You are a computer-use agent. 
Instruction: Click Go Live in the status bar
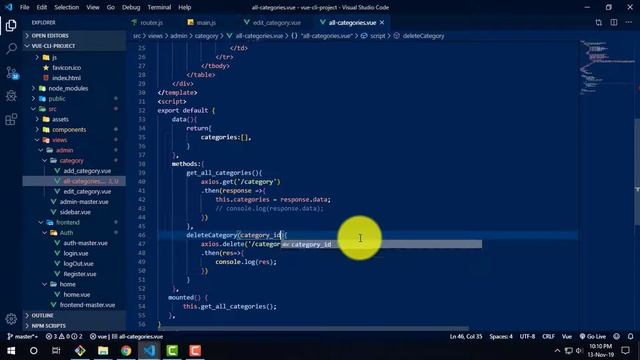coord(593,336)
